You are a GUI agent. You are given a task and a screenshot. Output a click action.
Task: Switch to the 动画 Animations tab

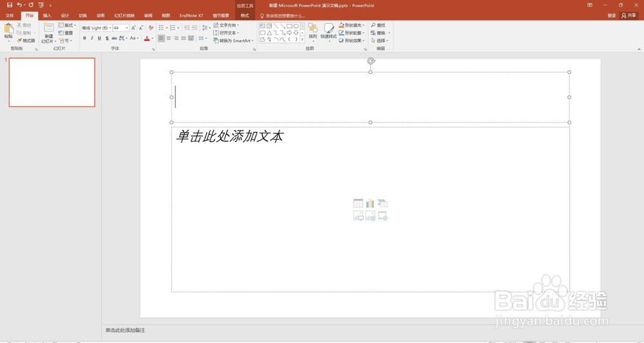[100, 15]
